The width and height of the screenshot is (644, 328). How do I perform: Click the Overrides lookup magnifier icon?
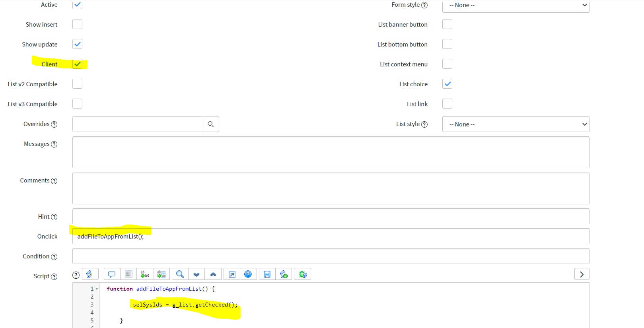(x=211, y=124)
